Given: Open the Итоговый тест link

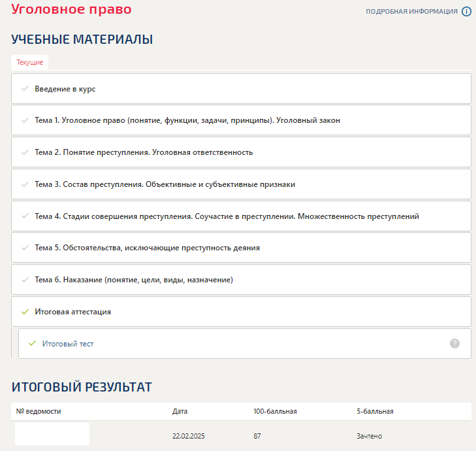Looking at the screenshot, I should 68,344.
